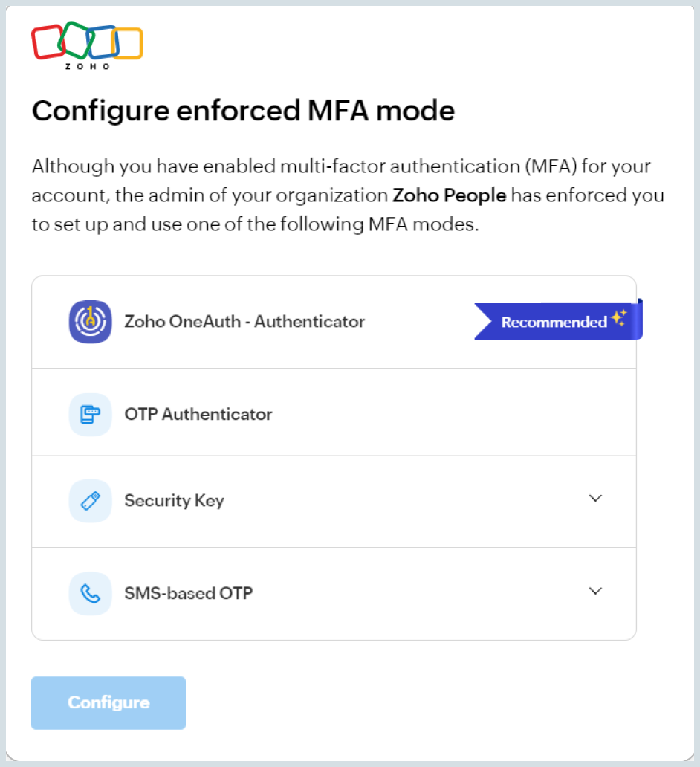
Task: Click the SMS-based OTP phone icon
Action: tap(90, 593)
